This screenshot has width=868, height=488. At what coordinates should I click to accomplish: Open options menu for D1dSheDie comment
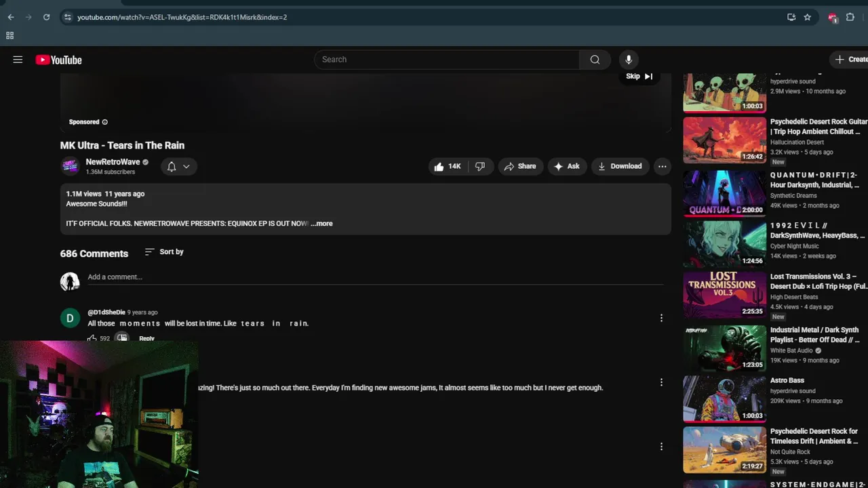[661, 318]
